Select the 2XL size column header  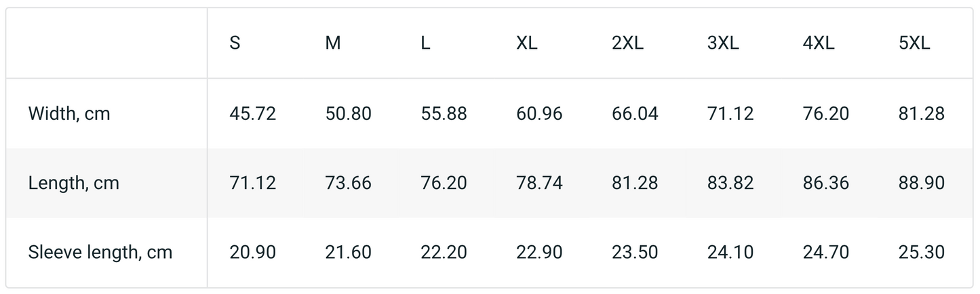point(627,44)
